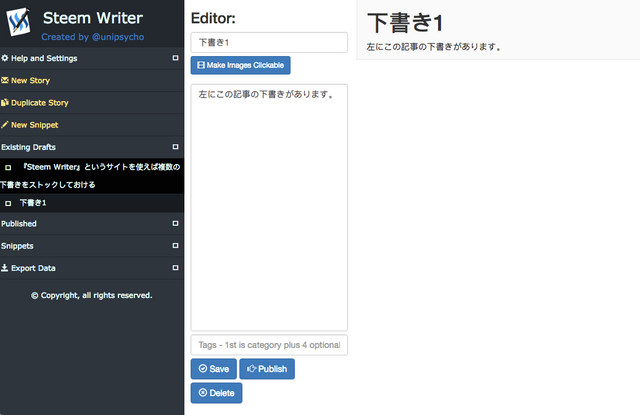
Task: Select the 下書き1 draft in sidebar
Action: click(92, 203)
